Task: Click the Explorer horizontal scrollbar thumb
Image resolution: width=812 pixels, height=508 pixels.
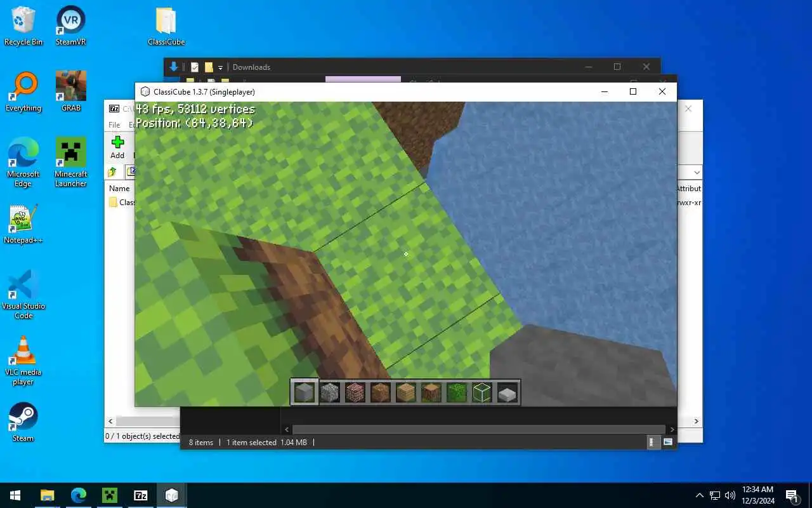Action: (x=479, y=430)
